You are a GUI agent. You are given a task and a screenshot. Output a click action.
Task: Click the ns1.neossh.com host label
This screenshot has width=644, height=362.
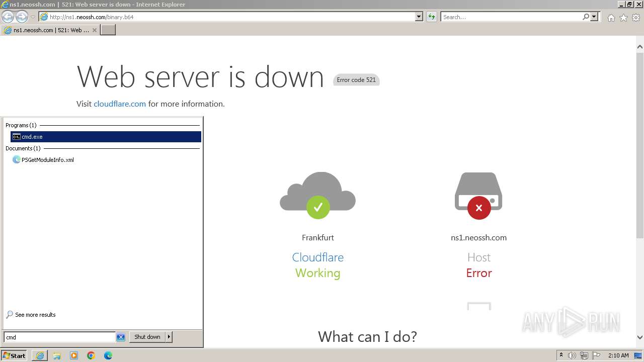[478, 238]
